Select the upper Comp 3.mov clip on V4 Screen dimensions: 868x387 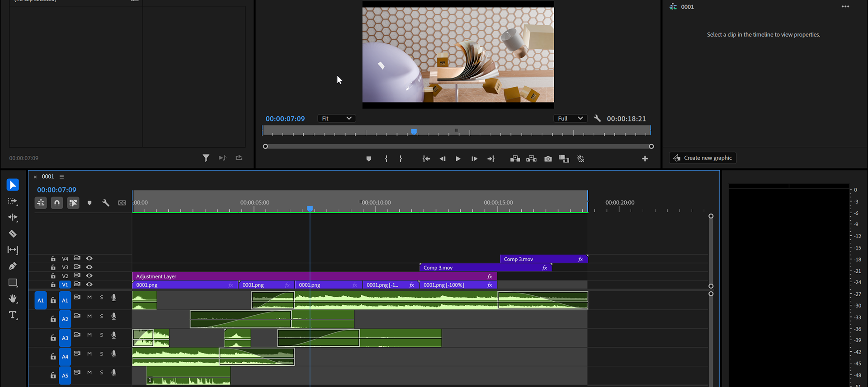click(x=544, y=259)
